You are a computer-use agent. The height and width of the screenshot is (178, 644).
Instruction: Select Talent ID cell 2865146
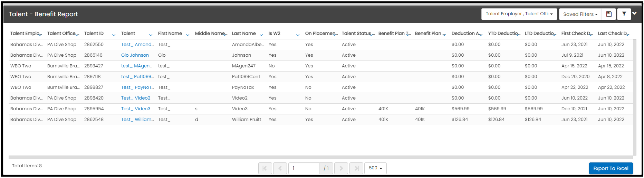pos(94,55)
